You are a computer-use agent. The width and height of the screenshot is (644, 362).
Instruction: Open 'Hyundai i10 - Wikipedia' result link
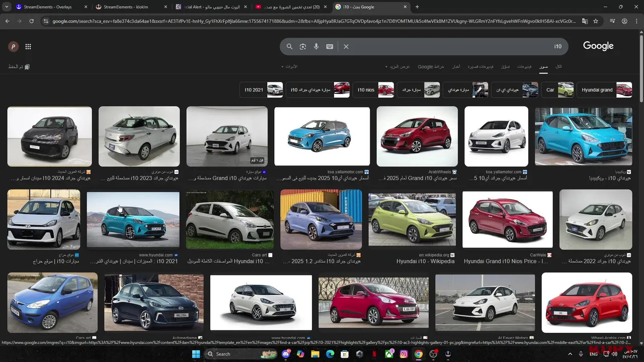pyautogui.click(x=425, y=261)
